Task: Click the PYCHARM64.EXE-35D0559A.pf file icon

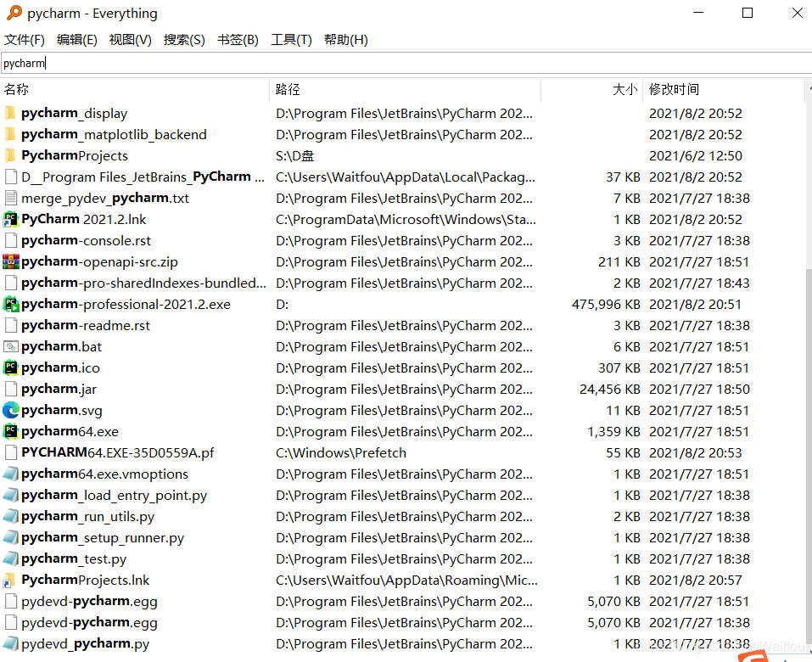Action: pos(10,452)
